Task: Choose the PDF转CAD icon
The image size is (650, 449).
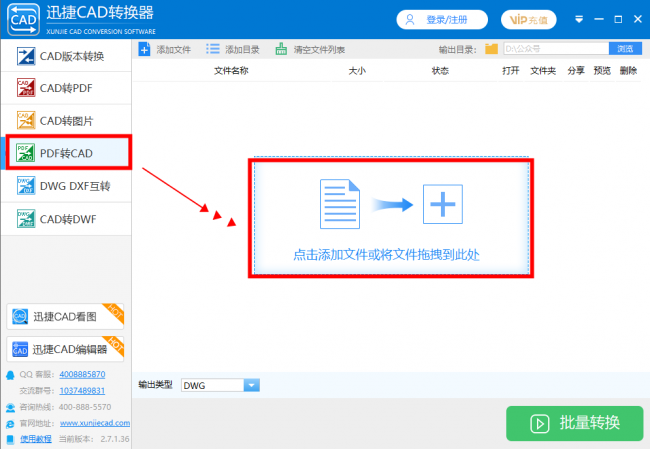Action: click(x=25, y=153)
